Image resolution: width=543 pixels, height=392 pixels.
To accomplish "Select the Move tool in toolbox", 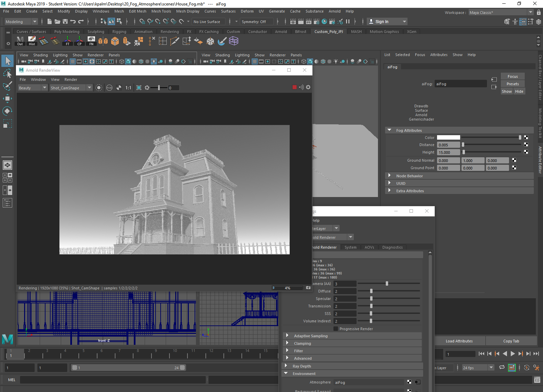I will tap(7, 99).
